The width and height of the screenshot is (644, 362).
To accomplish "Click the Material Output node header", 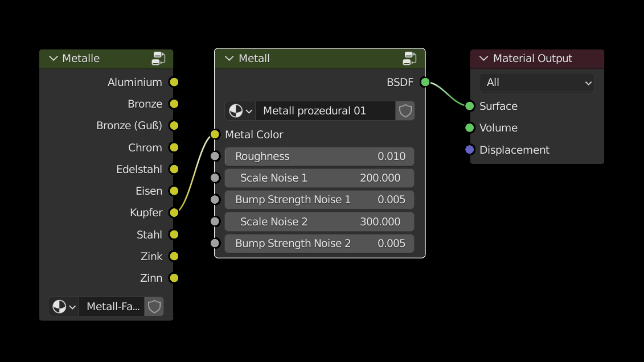I will pyautogui.click(x=541, y=59).
